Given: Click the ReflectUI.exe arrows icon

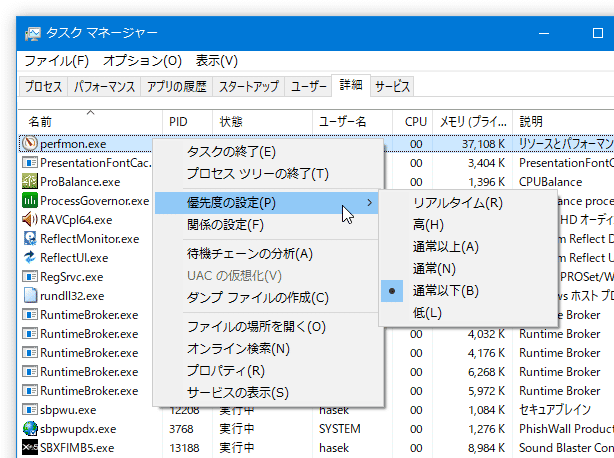Looking at the screenshot, I should [30, 258].
